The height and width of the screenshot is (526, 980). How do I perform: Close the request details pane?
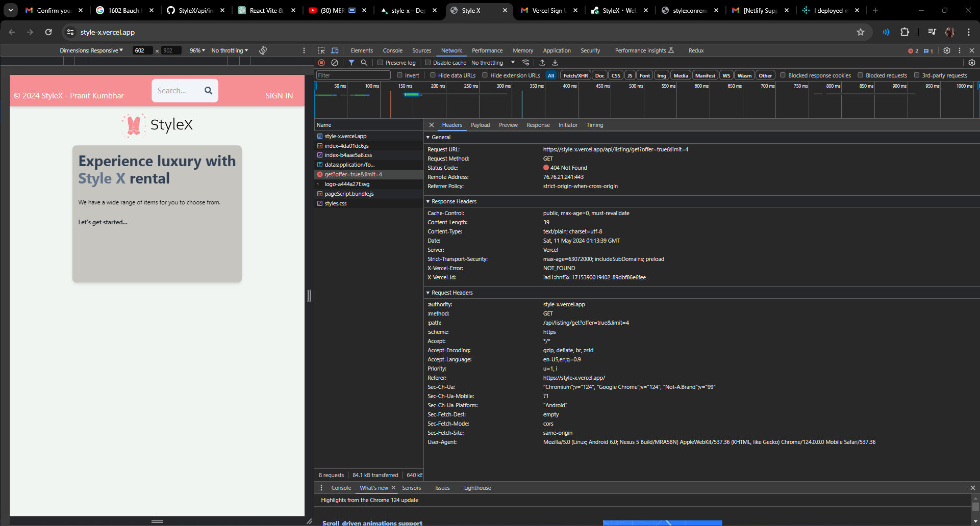coord(432,125)
